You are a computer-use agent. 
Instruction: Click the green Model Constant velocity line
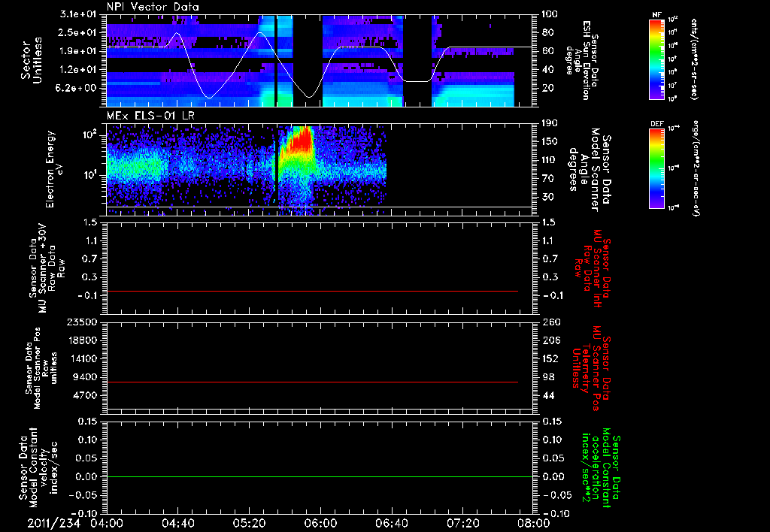(319, 476)
